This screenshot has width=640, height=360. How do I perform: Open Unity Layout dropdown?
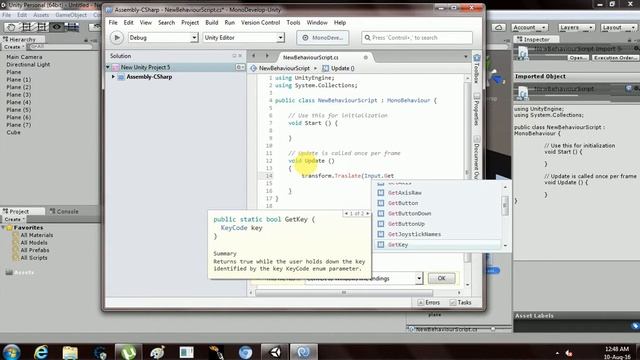point(618,27)
